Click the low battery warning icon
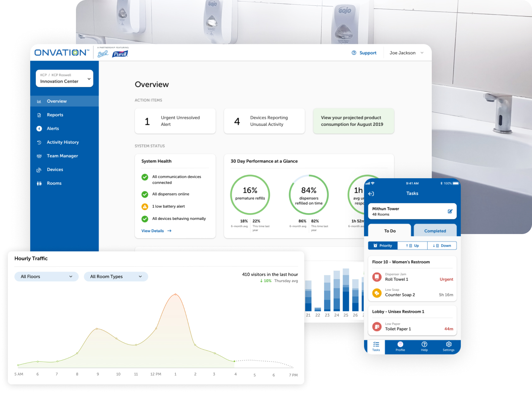Screen dimensions: 532x393 pos(145,207)
